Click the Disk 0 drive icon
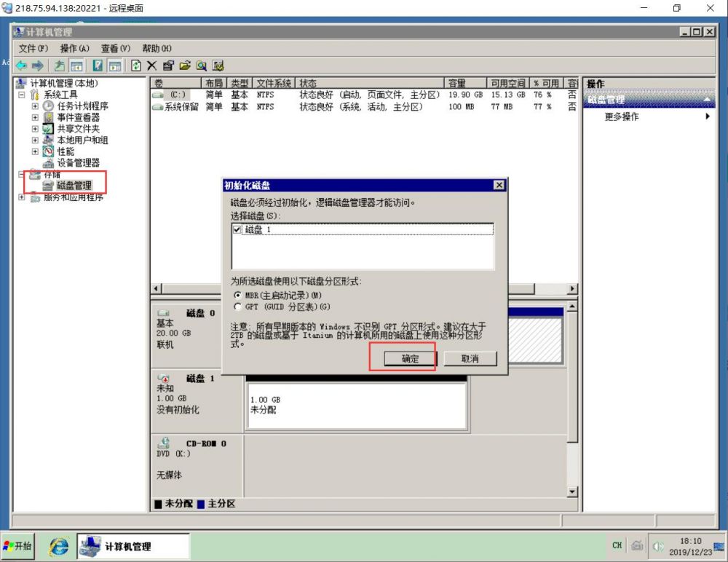 tap(163, 313)
